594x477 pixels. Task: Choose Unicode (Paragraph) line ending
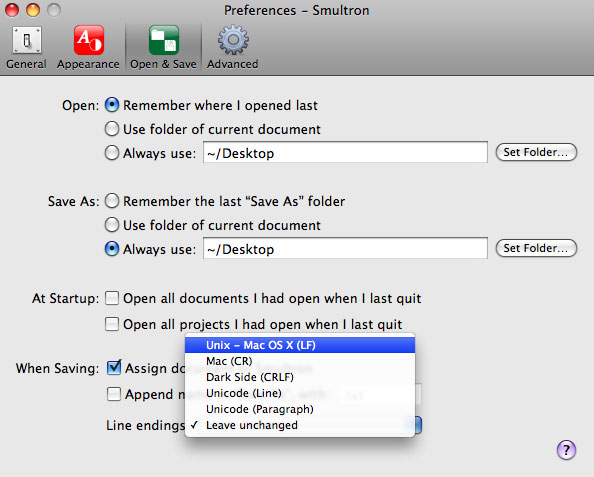(300, 409)
